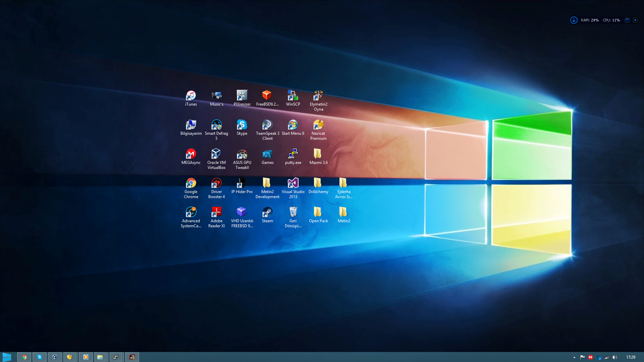Open the MEGAsync desktop shortcut
644x362 pixels.
[x=191, y=157]
